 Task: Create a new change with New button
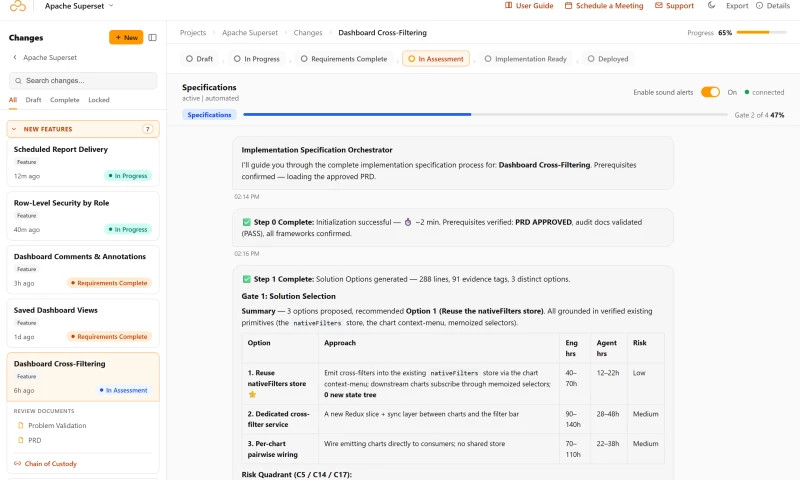(126, 37)
